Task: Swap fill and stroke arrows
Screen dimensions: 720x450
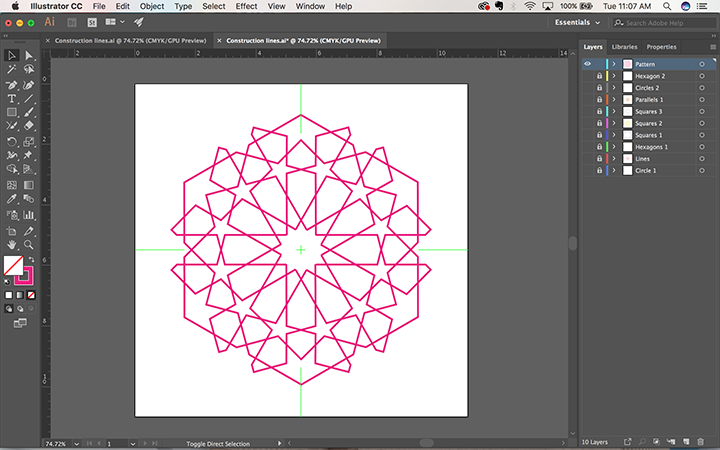Action: [x=31, y=259]
